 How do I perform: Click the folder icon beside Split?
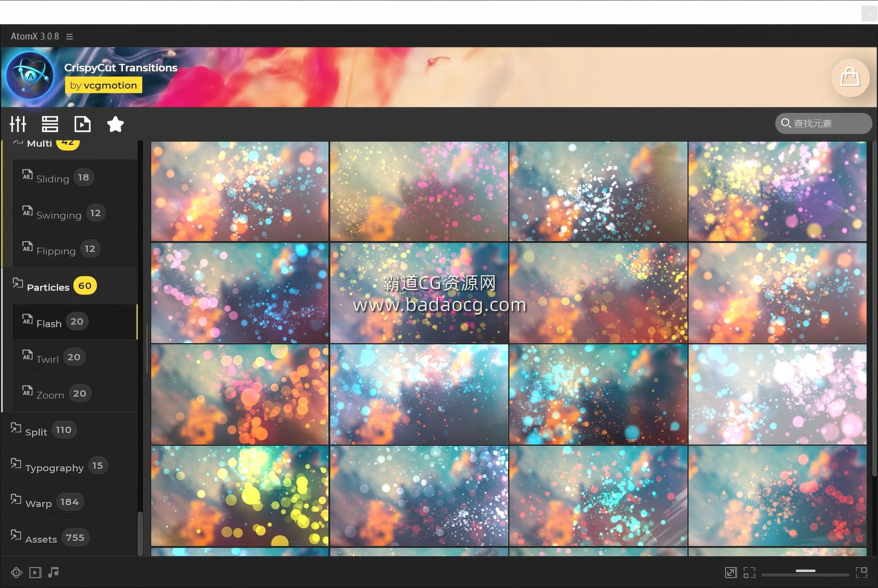[16, 428]
